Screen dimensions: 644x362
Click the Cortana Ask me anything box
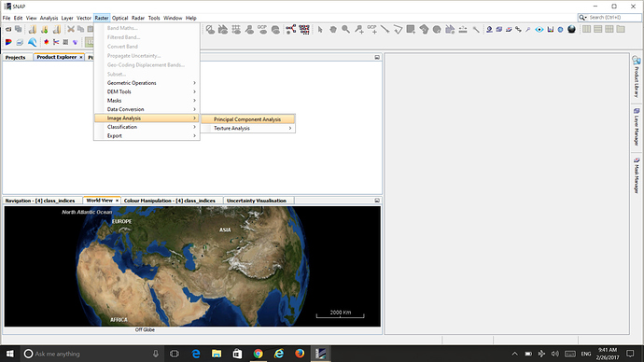click(91, 354)
